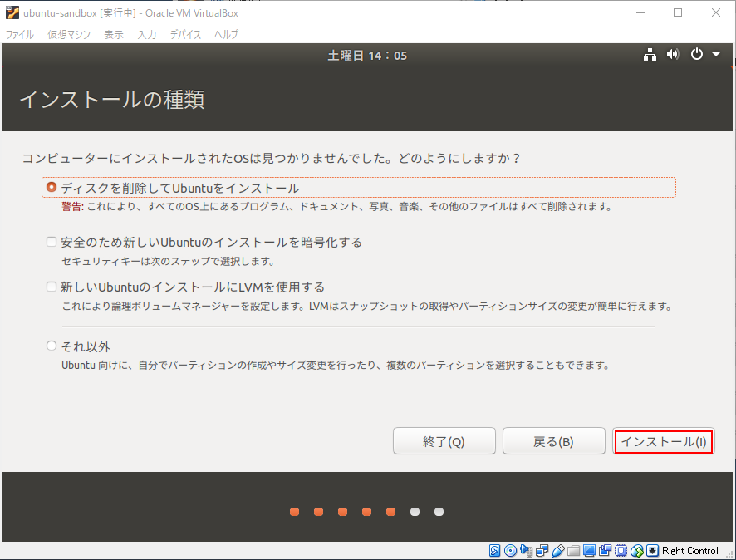Click the red '警告:' warning text

pyautogui.click(x=73, y=207)
